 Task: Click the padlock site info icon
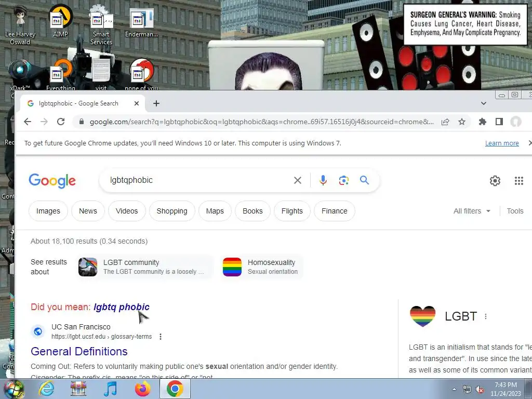[x=82, y=122]
